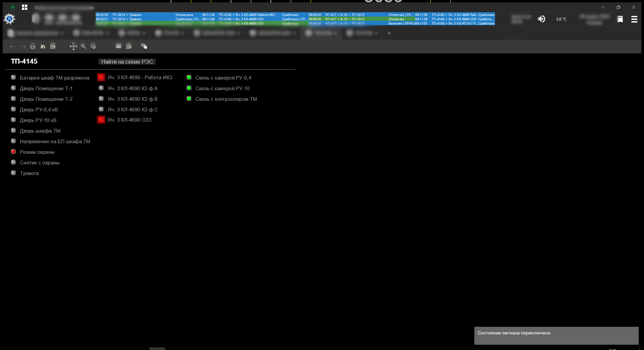Open the four-squares grid icon
Screen dimensions: 644x350
[25, 7]
